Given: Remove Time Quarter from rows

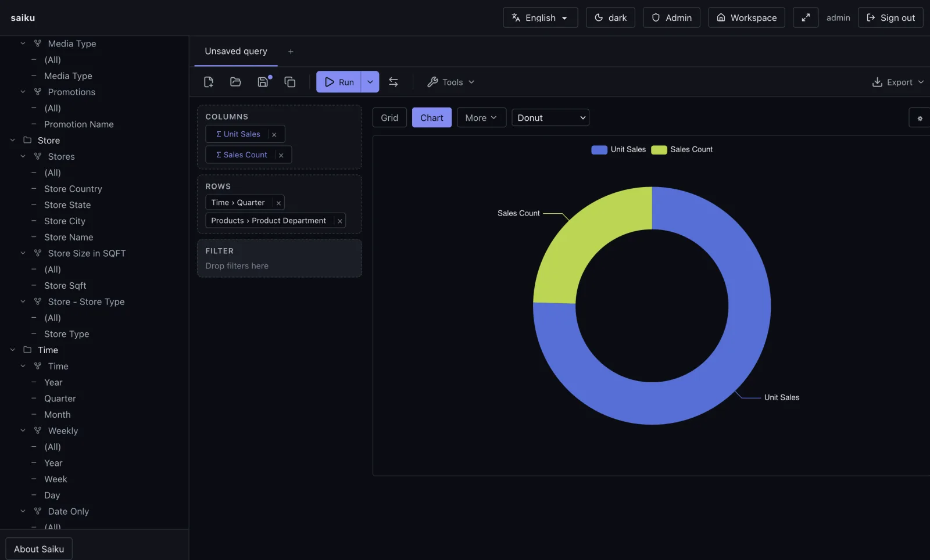Looking at the screenshot, I should pyautogui.click(x=278, y=203).
